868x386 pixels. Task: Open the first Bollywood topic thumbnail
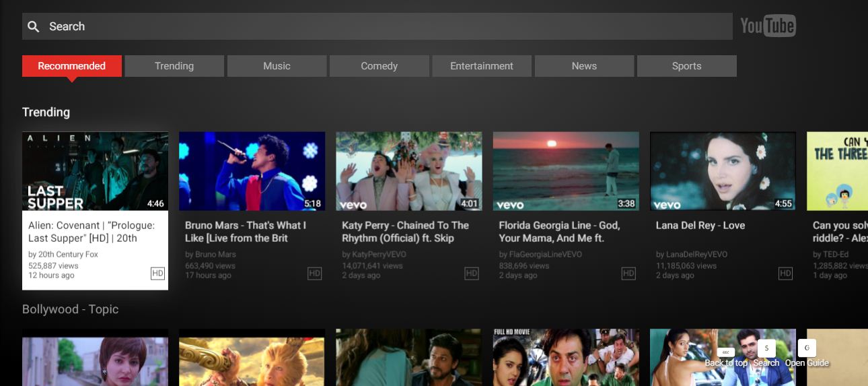pos(95,357)
